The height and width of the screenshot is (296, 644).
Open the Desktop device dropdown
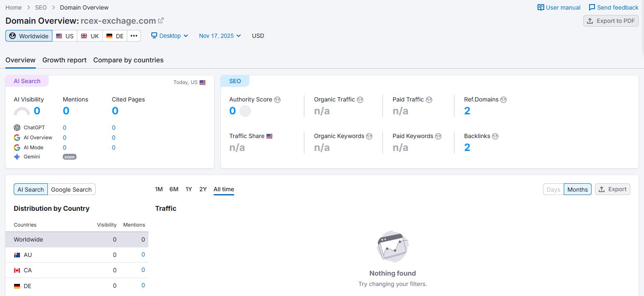click(170, 36)
